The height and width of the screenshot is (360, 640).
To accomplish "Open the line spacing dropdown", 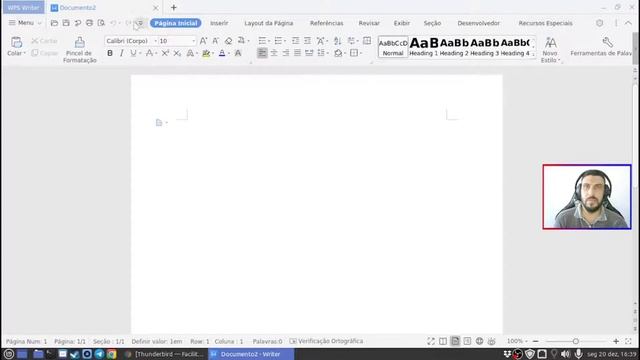I will [x=328, y=53].
